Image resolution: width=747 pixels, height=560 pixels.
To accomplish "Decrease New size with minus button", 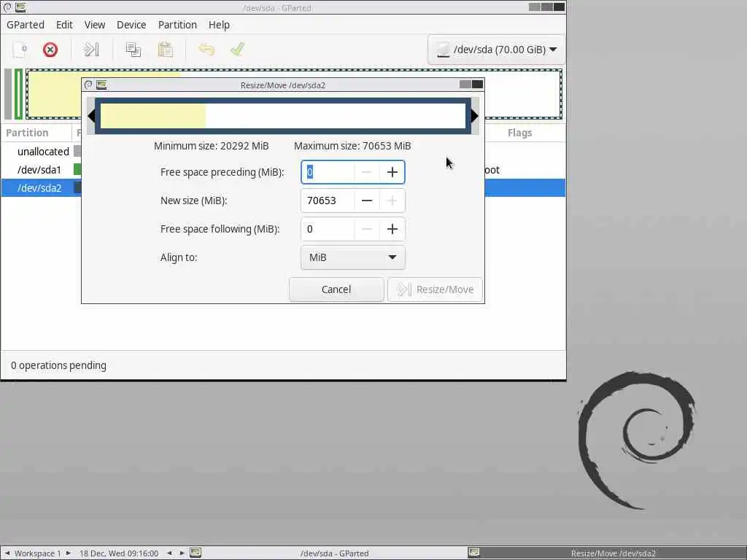I will [x=366, y=201].
